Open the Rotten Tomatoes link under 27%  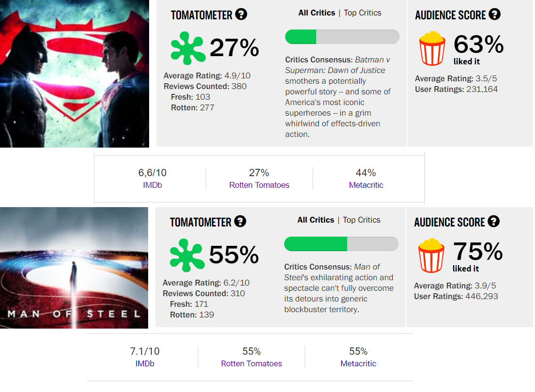(260, 185)
